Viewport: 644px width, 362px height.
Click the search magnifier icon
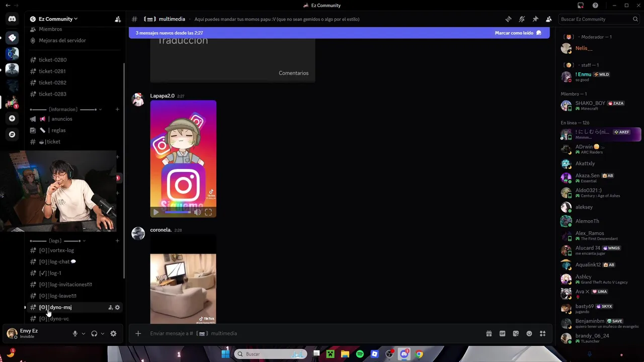635,19
